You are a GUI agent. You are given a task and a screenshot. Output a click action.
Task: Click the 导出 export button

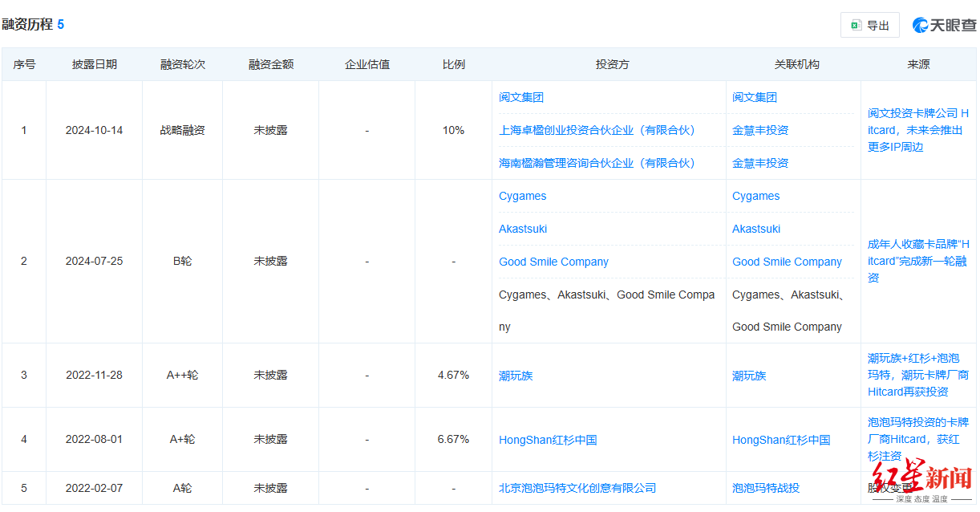point(870,25)
